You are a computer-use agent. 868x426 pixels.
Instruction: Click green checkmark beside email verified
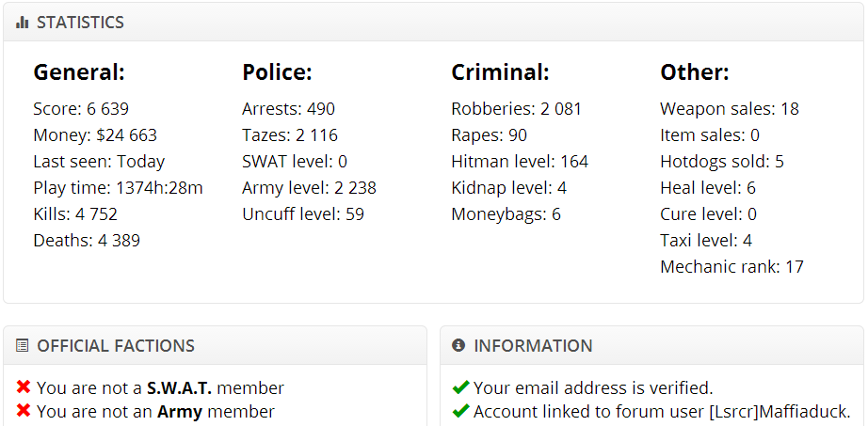tap(460, 387)
